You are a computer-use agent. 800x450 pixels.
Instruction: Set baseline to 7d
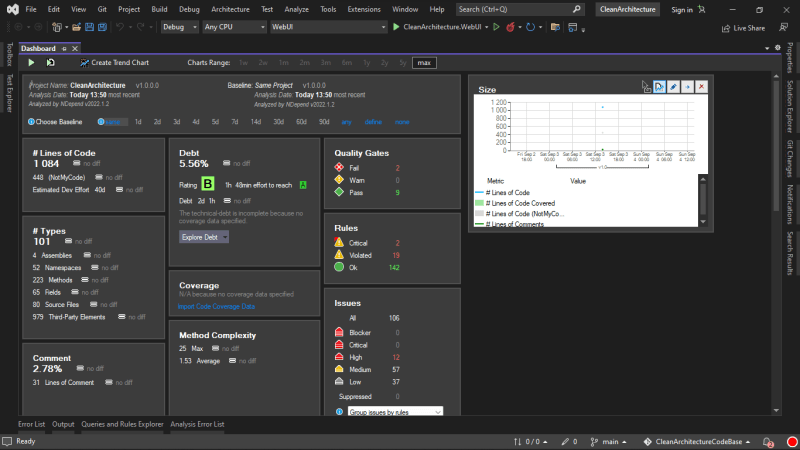coord(235,122)
